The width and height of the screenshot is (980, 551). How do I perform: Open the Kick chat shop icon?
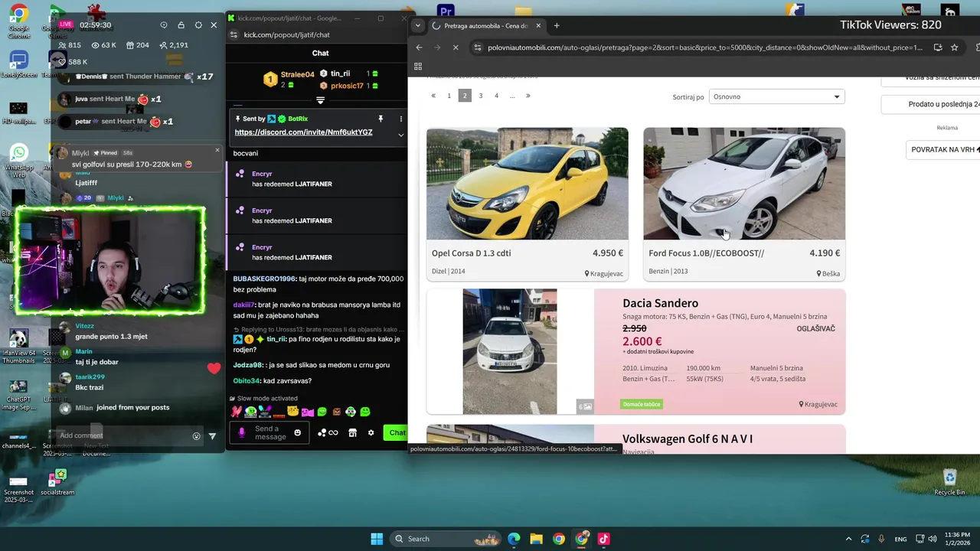(352, 433)
